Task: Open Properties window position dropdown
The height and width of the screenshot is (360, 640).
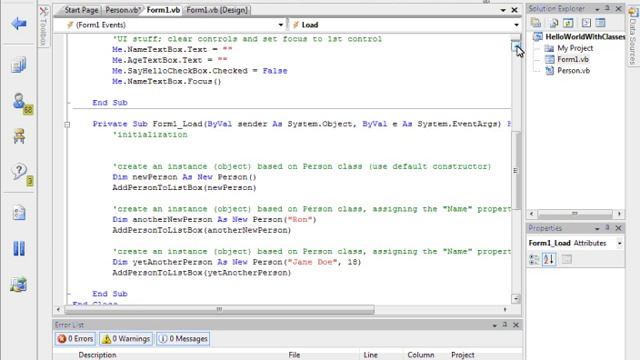Action: click(597, 228)
